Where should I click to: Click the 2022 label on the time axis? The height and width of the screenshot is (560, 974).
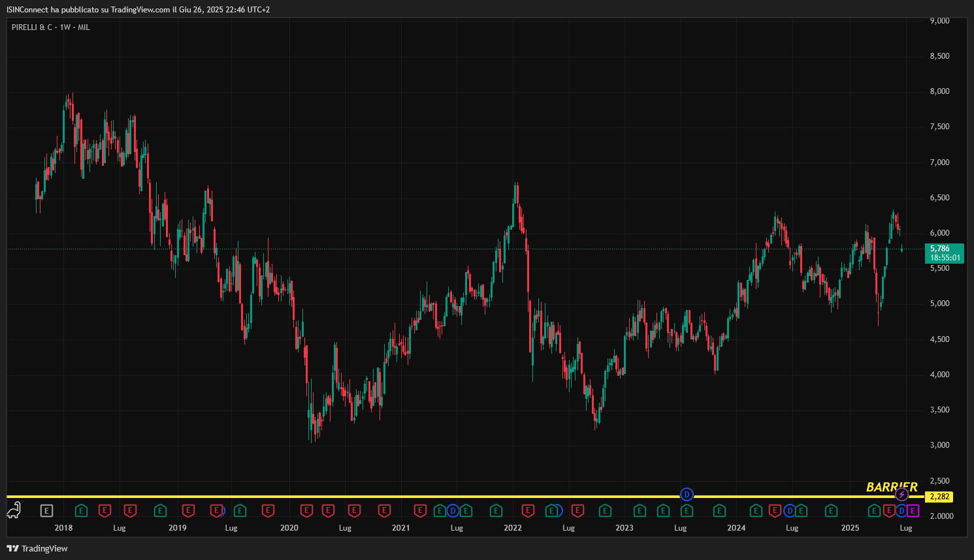click(513, 528)
